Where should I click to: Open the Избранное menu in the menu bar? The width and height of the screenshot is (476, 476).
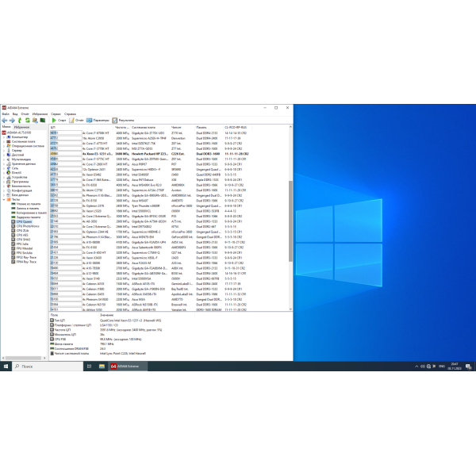pyautogui.click(x=40, y=113)
